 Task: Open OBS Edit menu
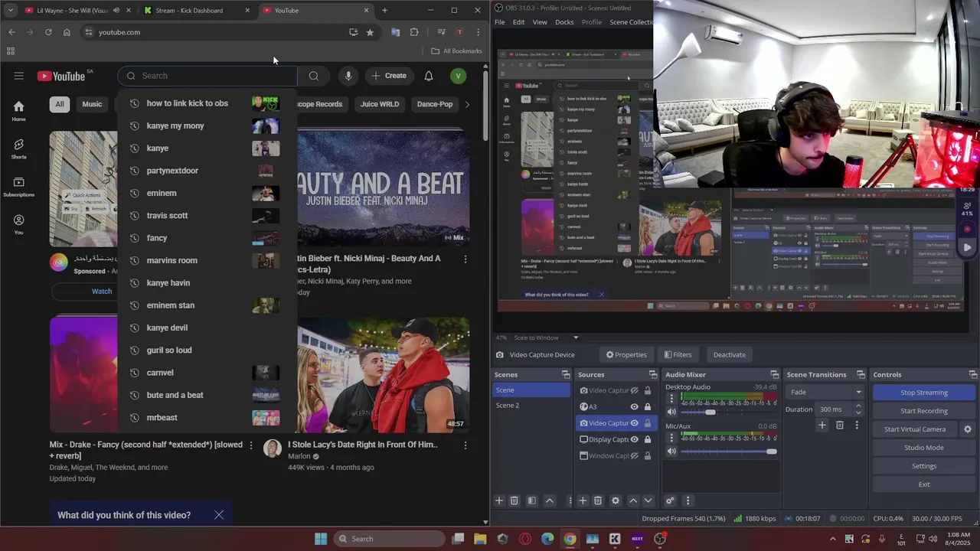tap(518, 22)
